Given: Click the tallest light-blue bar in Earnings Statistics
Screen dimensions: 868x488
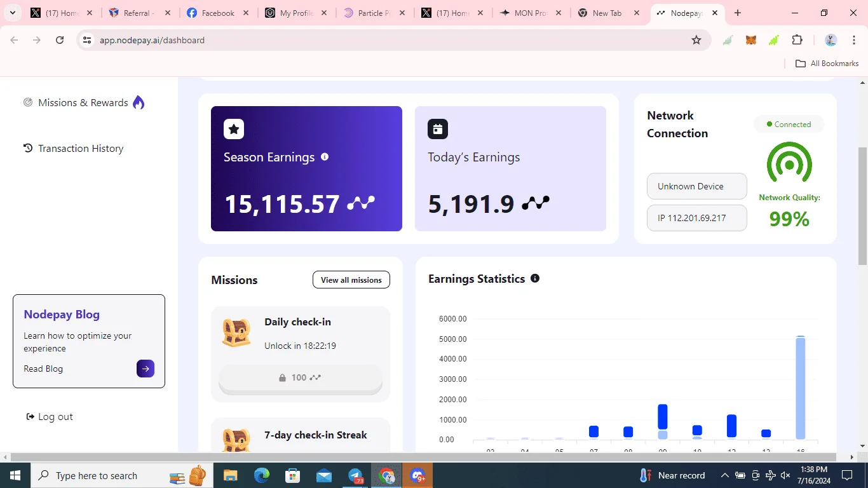Looking at the screenshot, I should click(x=801, y=388).
